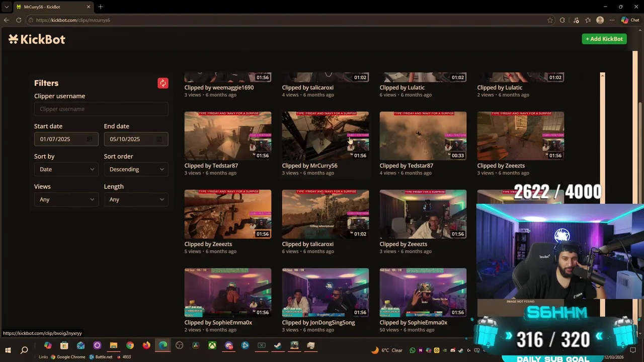Open Firefox from the taskbar

coord(146,345)
